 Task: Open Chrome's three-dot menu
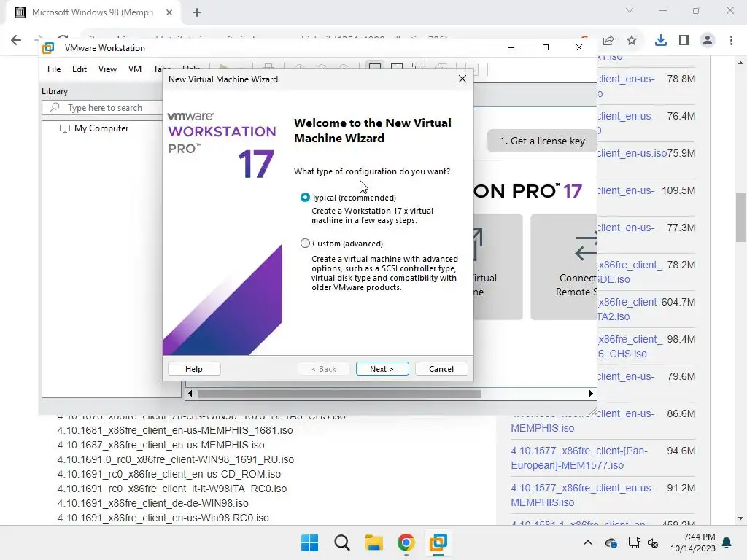[x=731, y=41]
